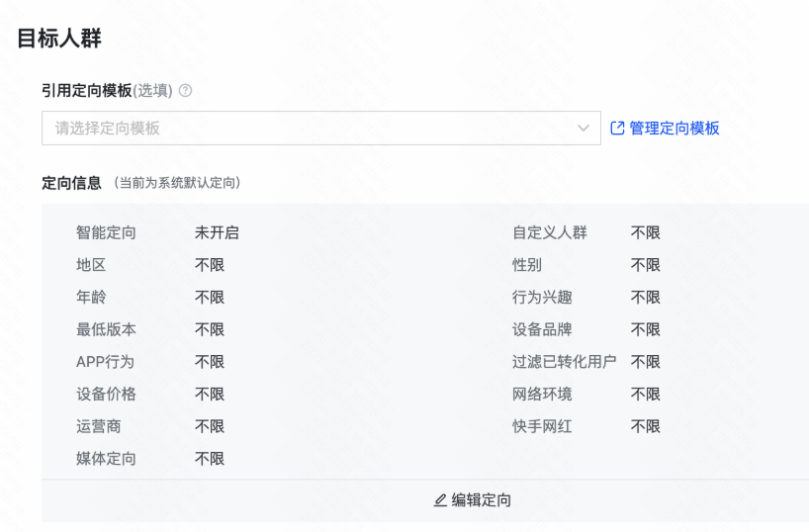The image size is (809, 532).
Task: Click the 不限 value in 地区 row
Action: 210,265
